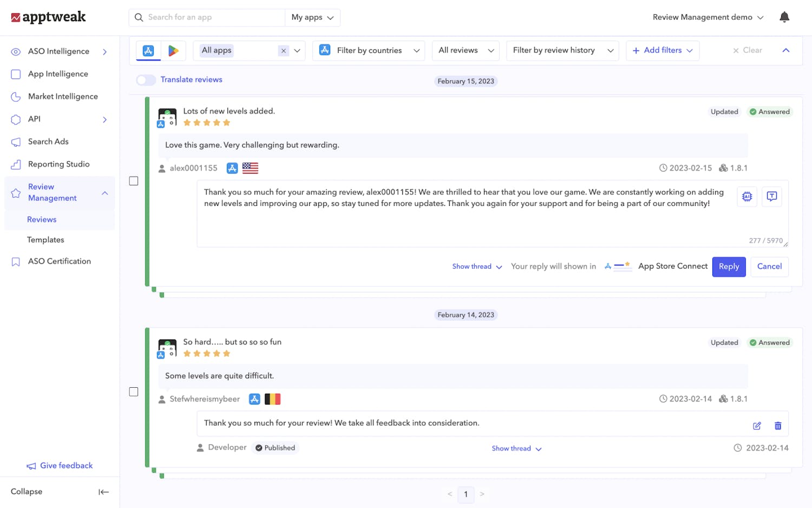This screenshot has width=812, height=508.
Task: Click the Give feedback link
Action: (66, 466)
